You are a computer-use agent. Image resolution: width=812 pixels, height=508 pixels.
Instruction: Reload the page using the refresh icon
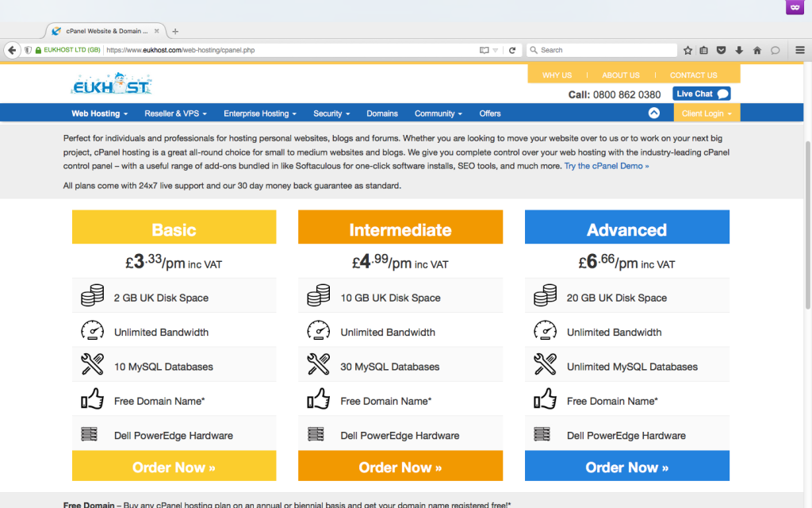point(512,50)
